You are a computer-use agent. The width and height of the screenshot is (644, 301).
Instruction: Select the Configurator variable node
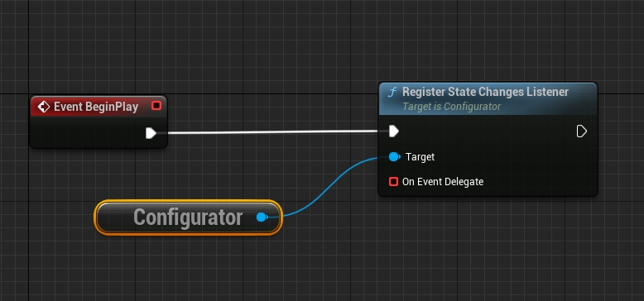pos(188,217)
